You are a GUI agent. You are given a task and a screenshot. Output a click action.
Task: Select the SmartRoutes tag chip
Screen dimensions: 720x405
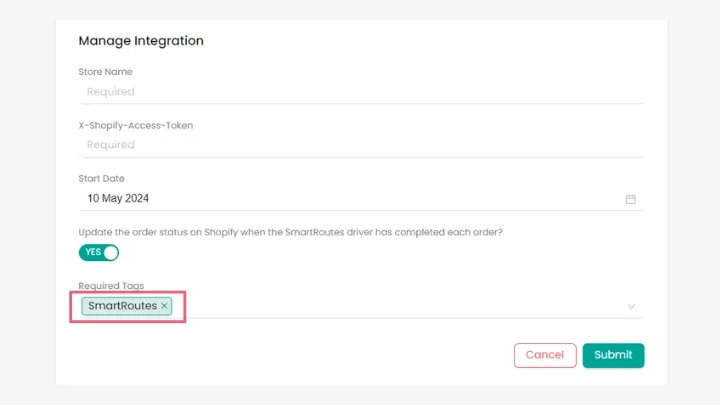click(122, 306)
